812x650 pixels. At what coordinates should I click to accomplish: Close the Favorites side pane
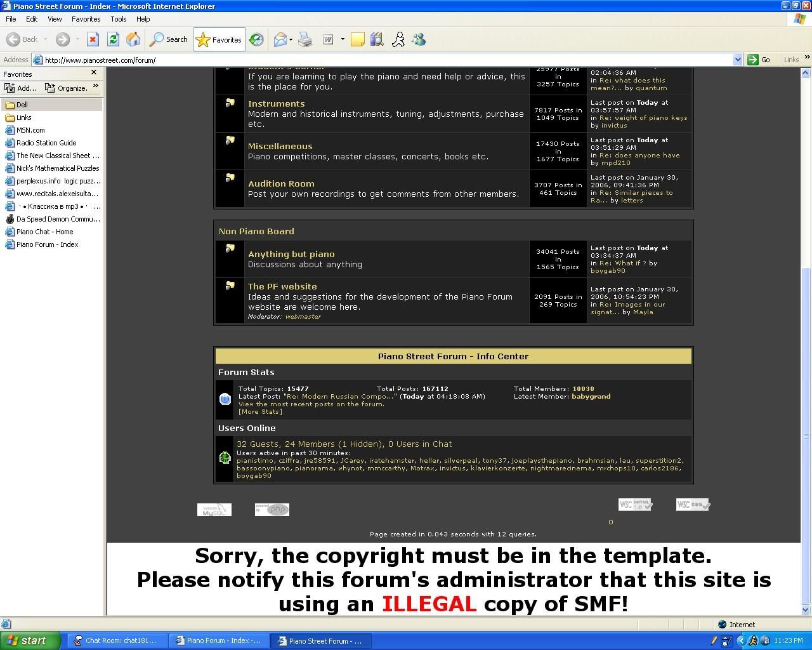click(94, 73)
